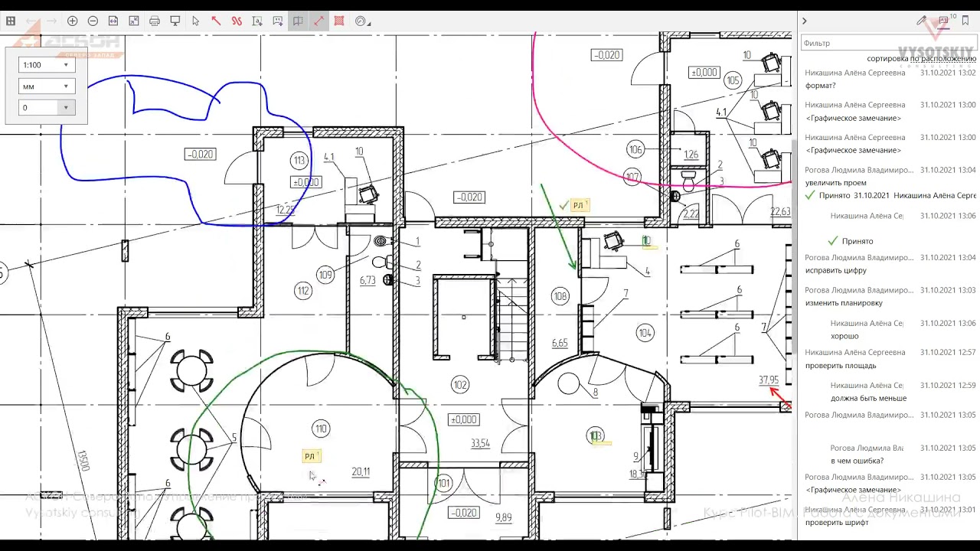The height and width of the screenshot is (551, 980).
Task: Click the area value 20,11 in room 110
Action: (x=361, y=472)
